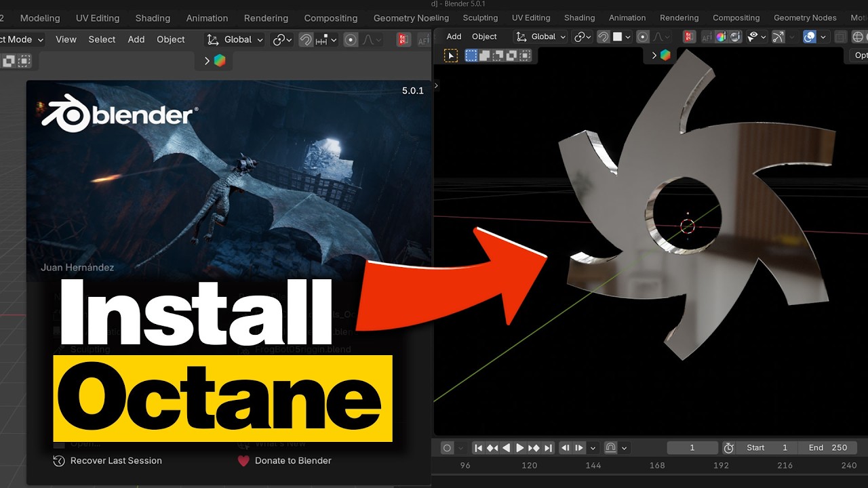Toggle auto keying record button in timeline

pos(447,448)
